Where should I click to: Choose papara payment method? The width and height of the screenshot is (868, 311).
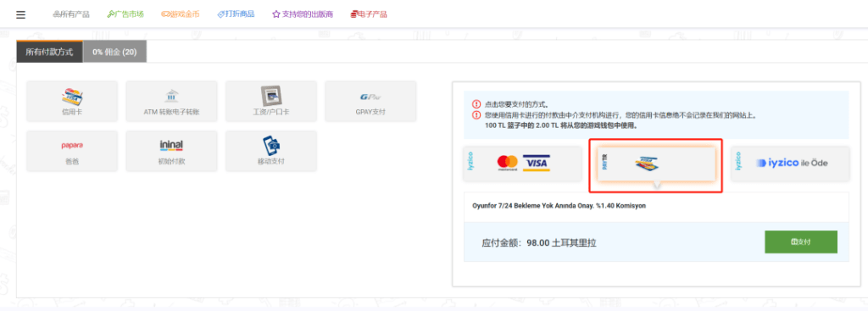72,151
